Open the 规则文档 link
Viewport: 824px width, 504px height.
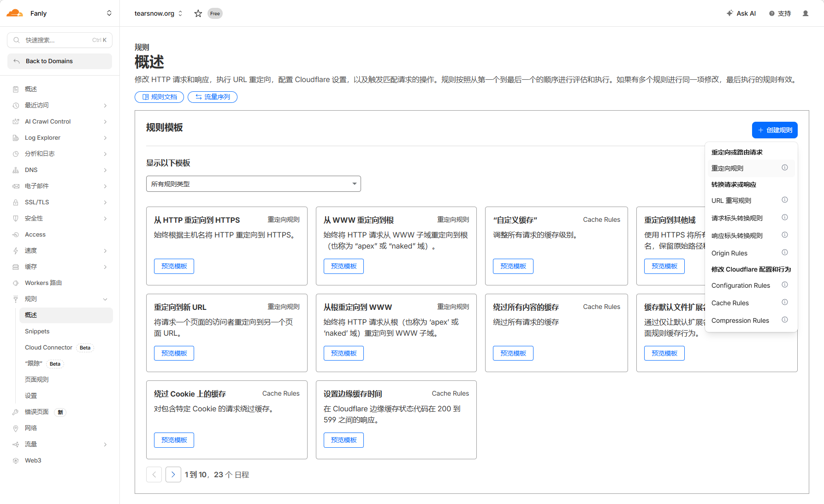[160, 97]
